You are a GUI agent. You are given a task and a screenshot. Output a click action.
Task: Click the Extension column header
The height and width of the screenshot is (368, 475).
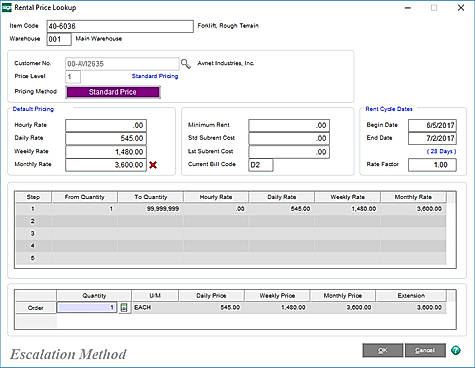[x=411, y=296]
